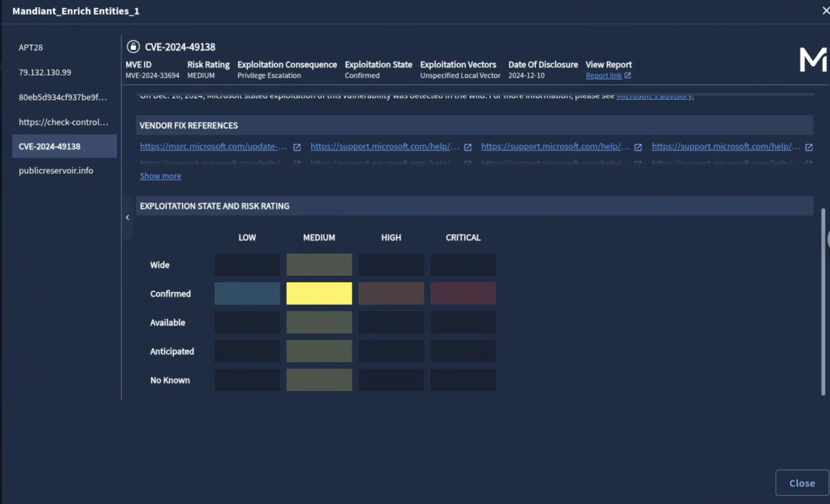Open Microsoft's advisory link
Viewport: 830px width, 504px height.
[x=655, y=96]
